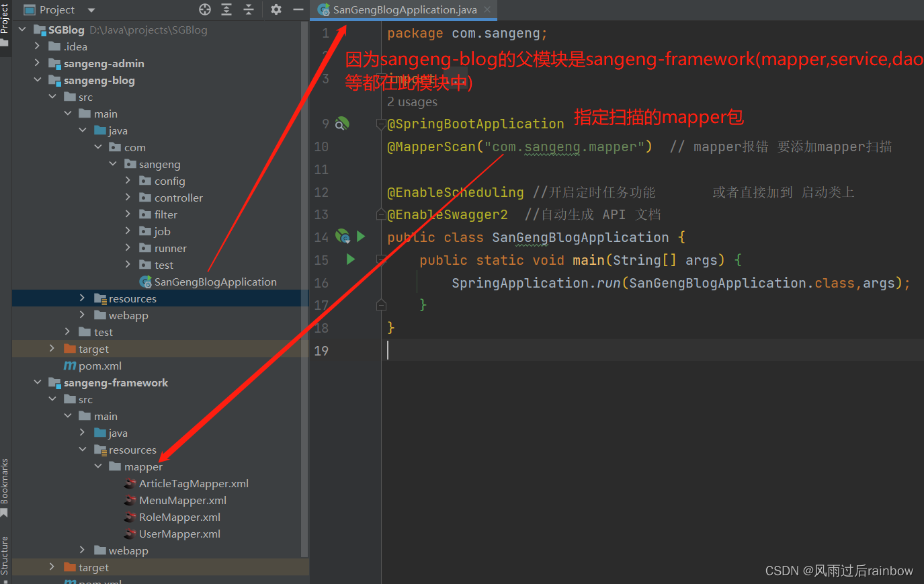924x584 pixels.
Task: Open pom.xml under sangeng-blog
Action: pos(99,366)
